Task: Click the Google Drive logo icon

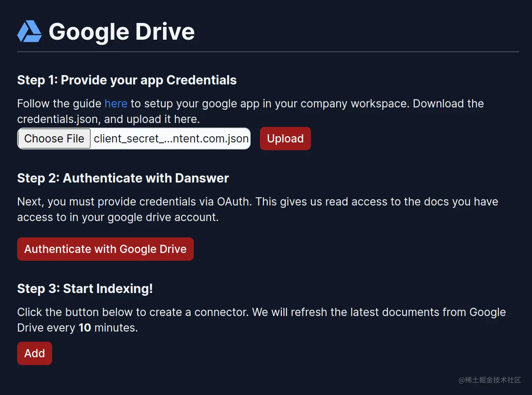Action: (x=30, y=31)
